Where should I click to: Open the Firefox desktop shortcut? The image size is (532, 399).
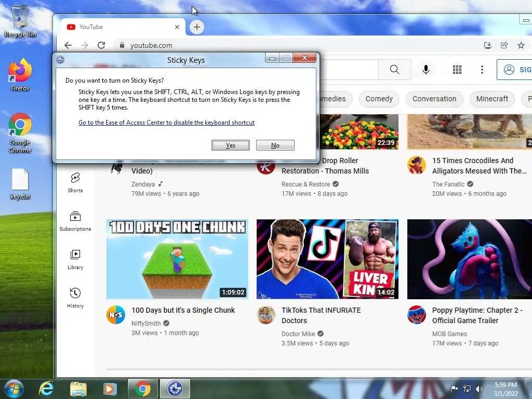(20, 75)
